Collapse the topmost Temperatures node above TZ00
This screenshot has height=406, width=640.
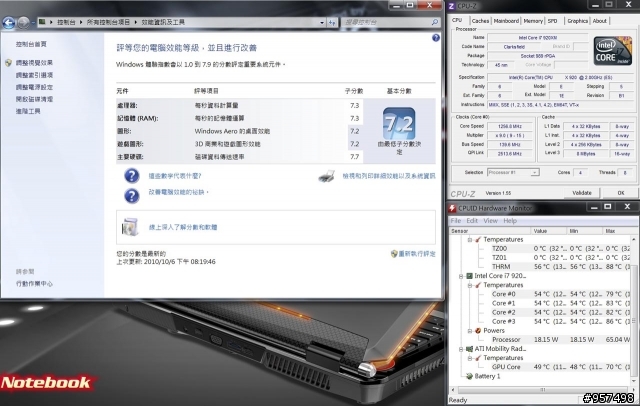(x=470, y=240)
